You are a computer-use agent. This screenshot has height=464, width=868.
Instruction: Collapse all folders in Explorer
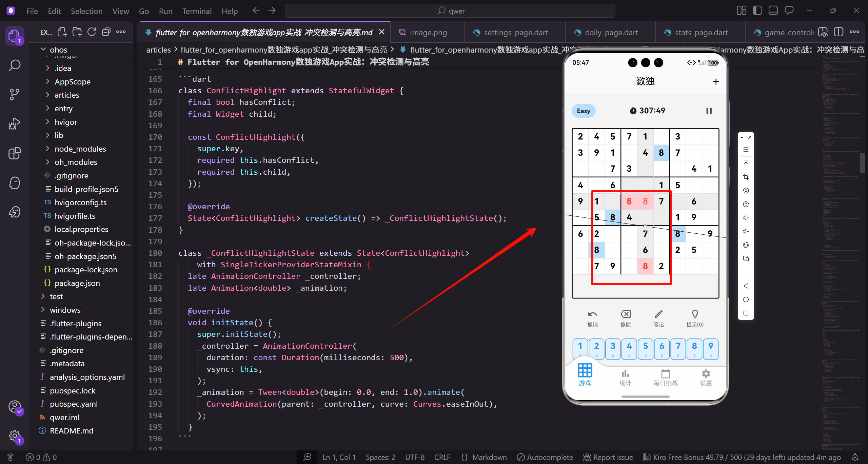pyautogui.click(x=106, y=32)
